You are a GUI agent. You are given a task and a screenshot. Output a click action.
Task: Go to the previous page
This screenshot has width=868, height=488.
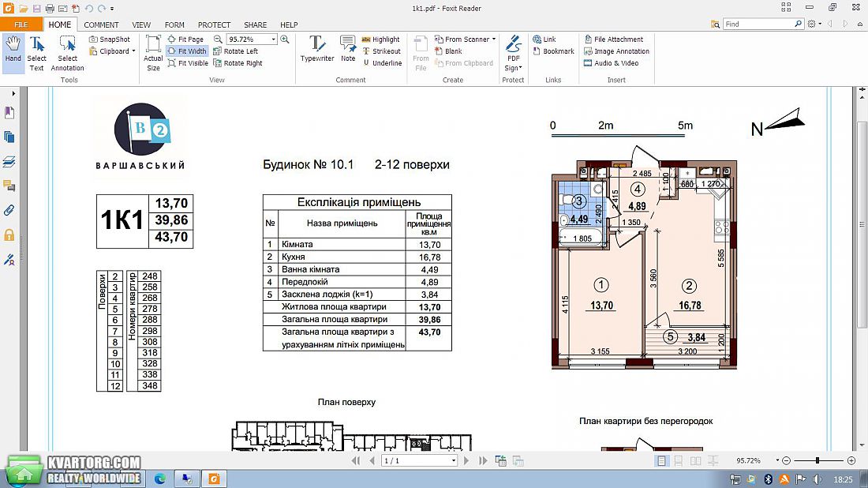(372, 460)
